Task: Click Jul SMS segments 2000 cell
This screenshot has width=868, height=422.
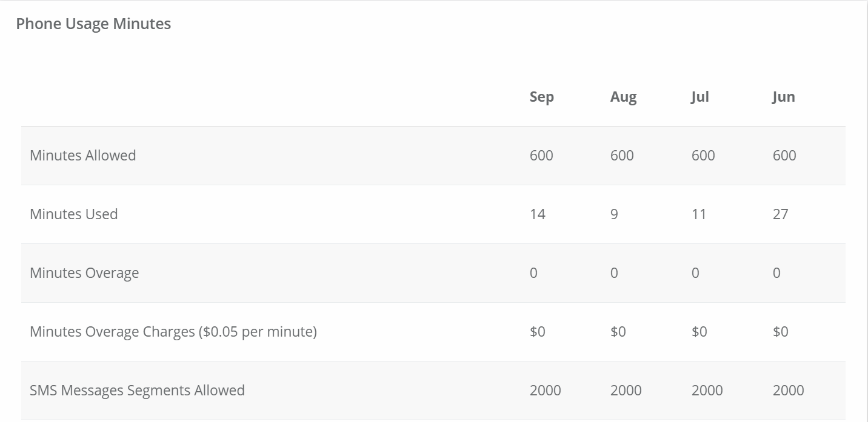Action: (x=707, y=391)
